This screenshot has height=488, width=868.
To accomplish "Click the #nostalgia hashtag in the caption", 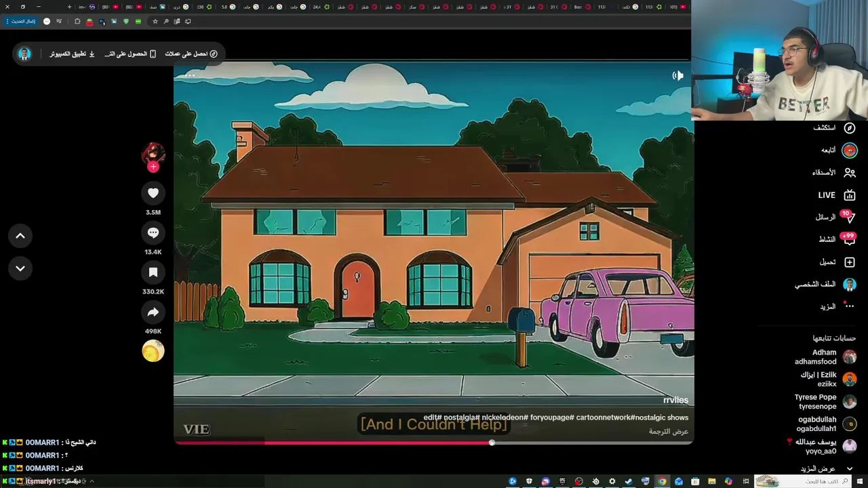I will (x=462, y=418).
